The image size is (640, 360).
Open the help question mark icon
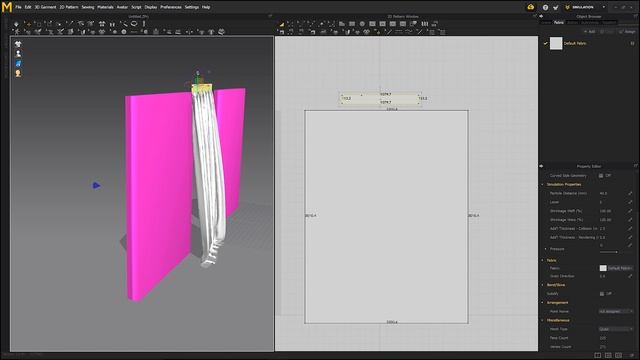click(545, 7)
